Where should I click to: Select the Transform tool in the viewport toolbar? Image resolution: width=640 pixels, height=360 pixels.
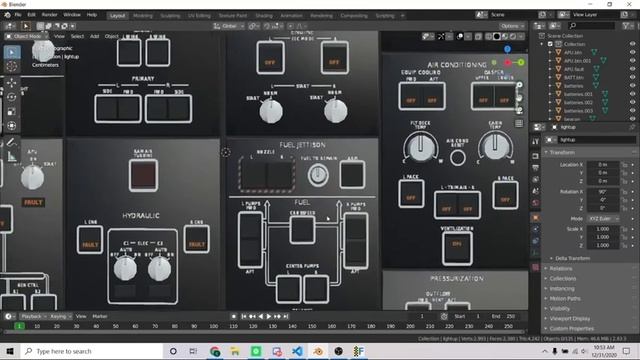tap(11, 126)
